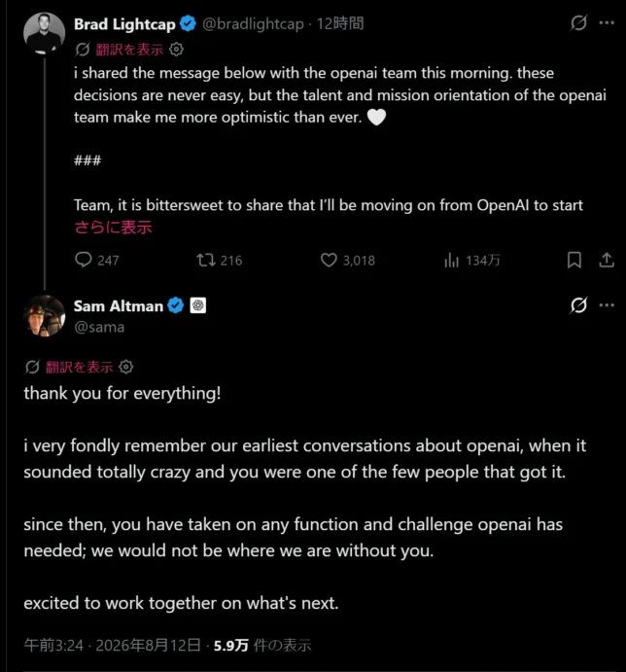Open Brad Lightcap's profile picture
This screenshot has width=626, height=672.
coord(44,33)
